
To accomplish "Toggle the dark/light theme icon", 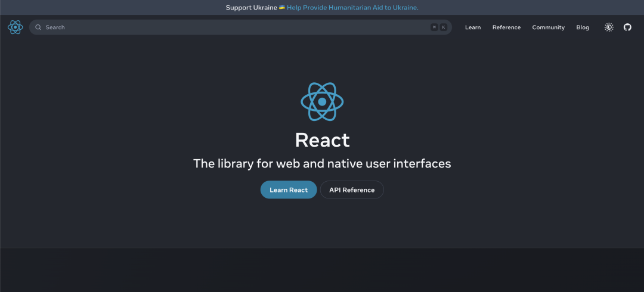I will tap(609, 27).
